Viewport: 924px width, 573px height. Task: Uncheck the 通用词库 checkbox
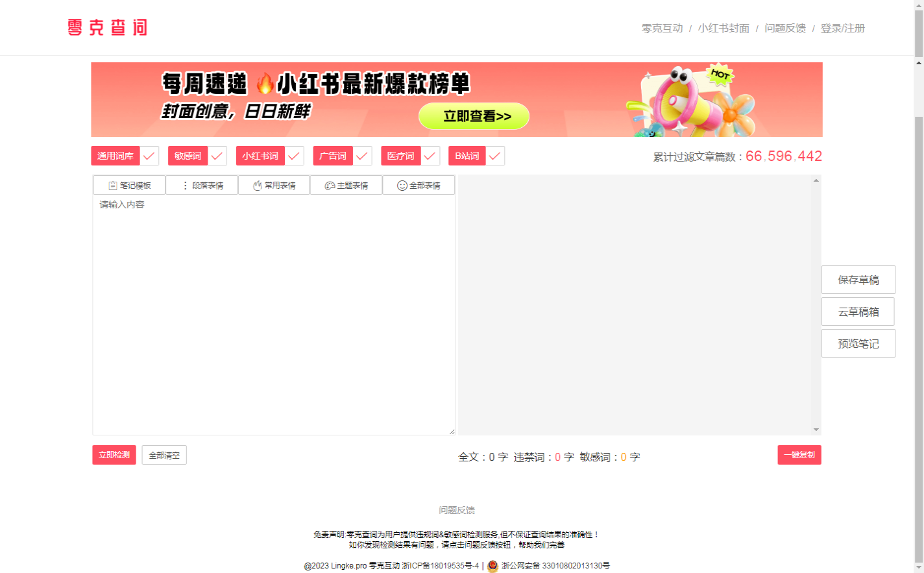[x=149, y=156]
